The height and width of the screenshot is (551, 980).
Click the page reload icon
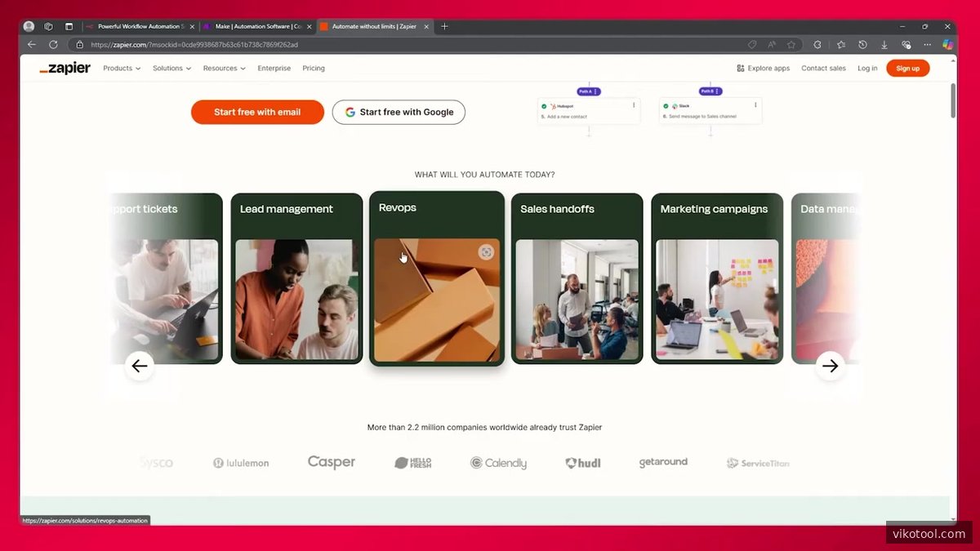(x=53, y=44)
